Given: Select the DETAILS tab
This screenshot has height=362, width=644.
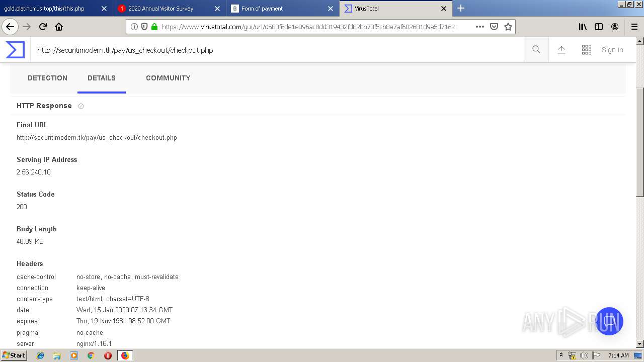Looking at the screenshot, I should click(102, 78).
